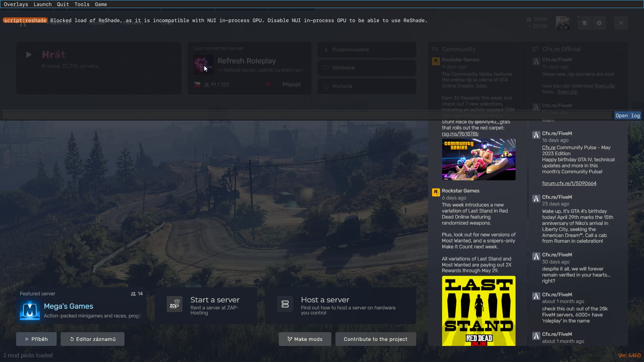Click Cfx.re/FiveM avatar on 10 days ago post

click(536, 61)
